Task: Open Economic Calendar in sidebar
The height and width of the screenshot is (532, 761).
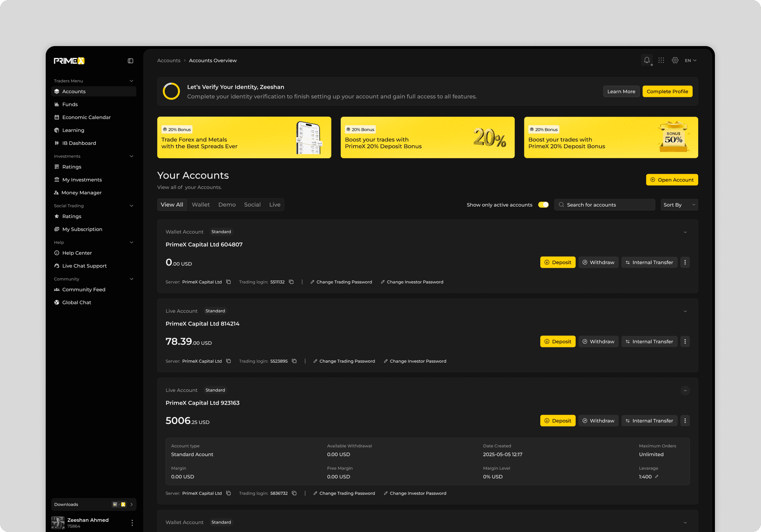Action: click(x=86, y=117)
